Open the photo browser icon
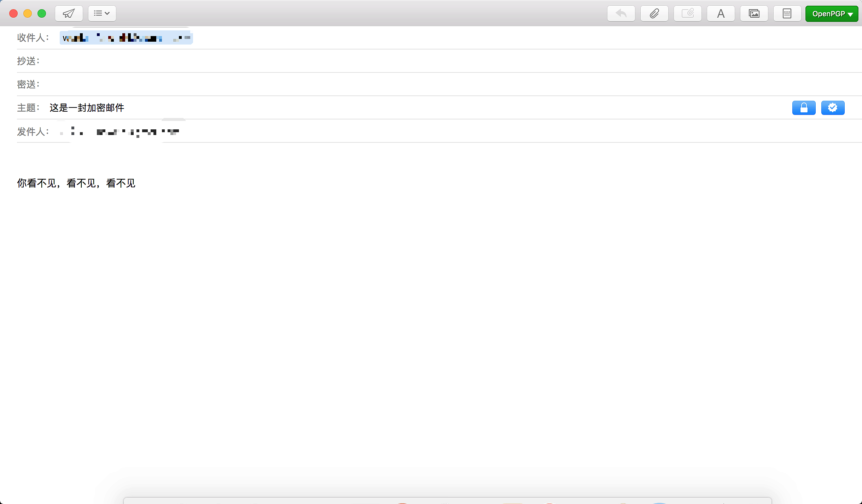 [x=754, y=14]
